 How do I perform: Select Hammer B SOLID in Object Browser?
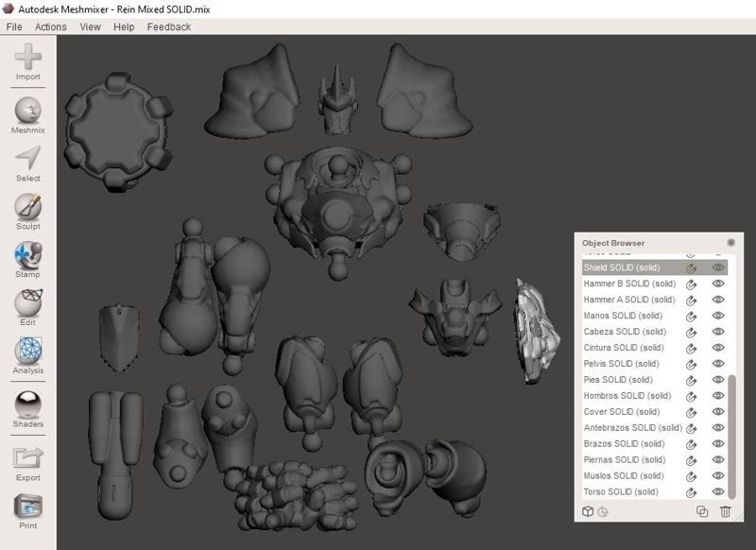coord(629,284)
